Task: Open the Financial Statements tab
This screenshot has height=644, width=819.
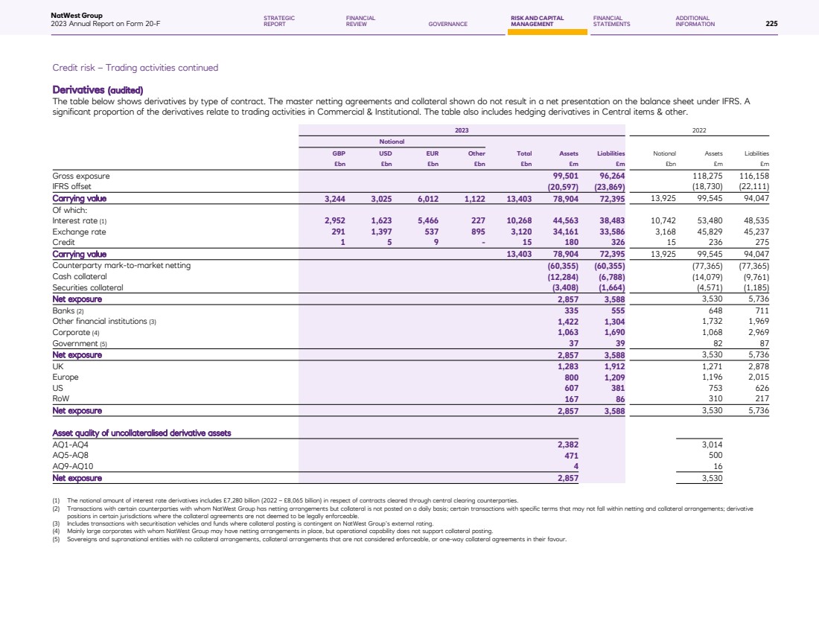Action: (611, 21)
